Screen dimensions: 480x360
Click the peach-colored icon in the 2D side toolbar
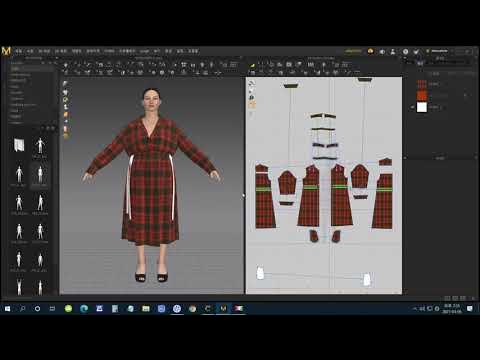(252, 104)
